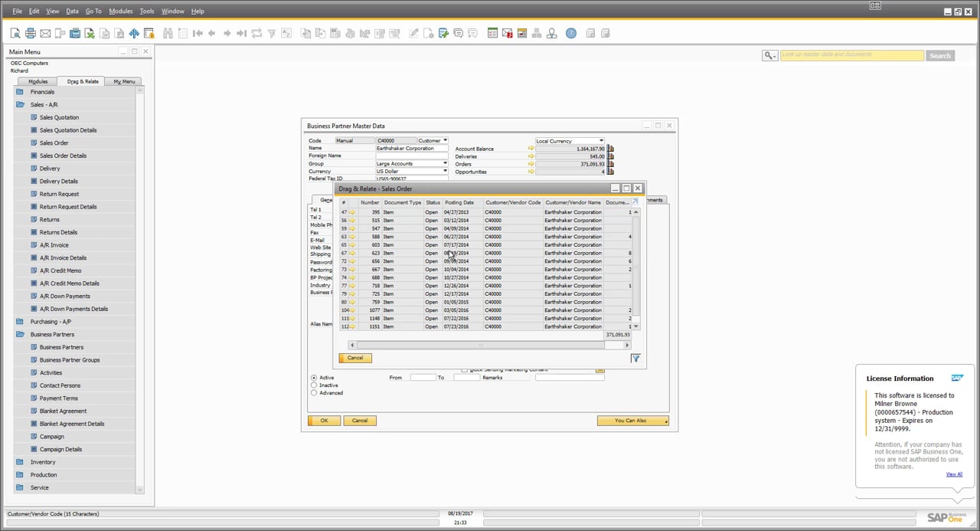Open Print Preview from the toolbar
Screen dimensions: 980x531
[x=15, y=33]
